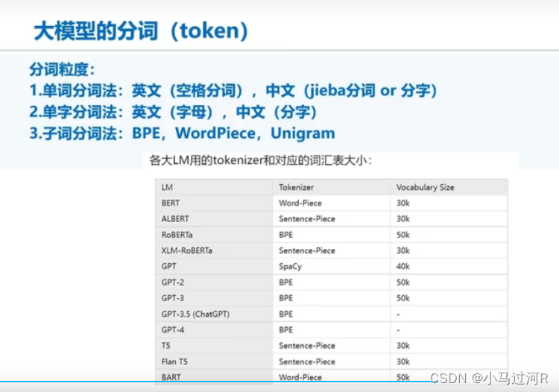The image size is (559, 392).
Task: Click '50k' in the GPT-3 row
Action: click(403, 298)
